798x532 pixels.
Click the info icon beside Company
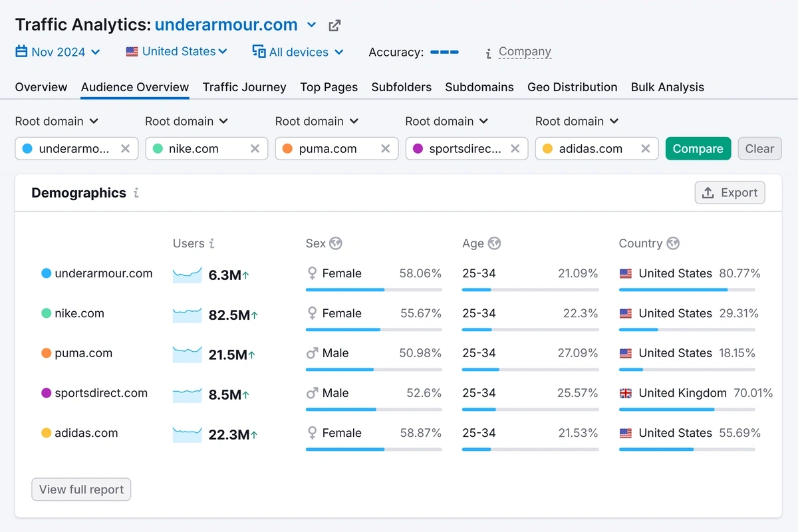tap(489, 53)
